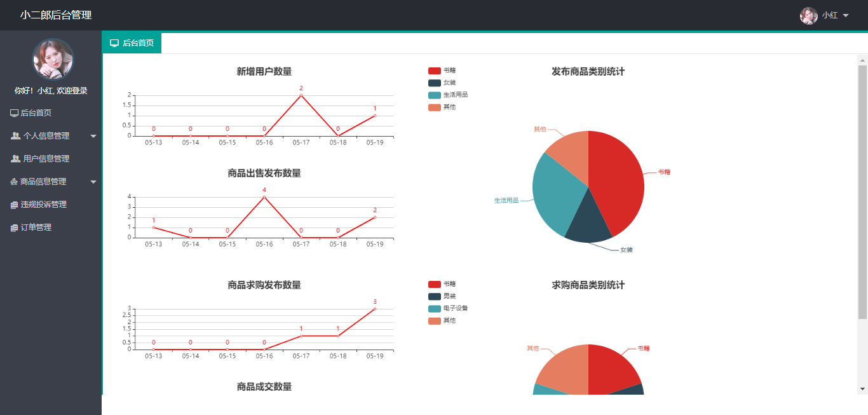Screen dimensions: 868x415
Task: Click the vertical scrollbar thumb
Action: point(862,191)
